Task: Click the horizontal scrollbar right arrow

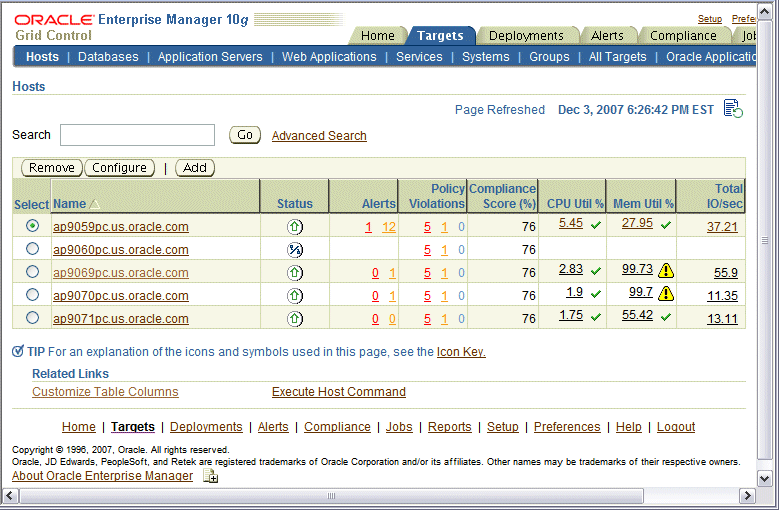Action: 747,496
